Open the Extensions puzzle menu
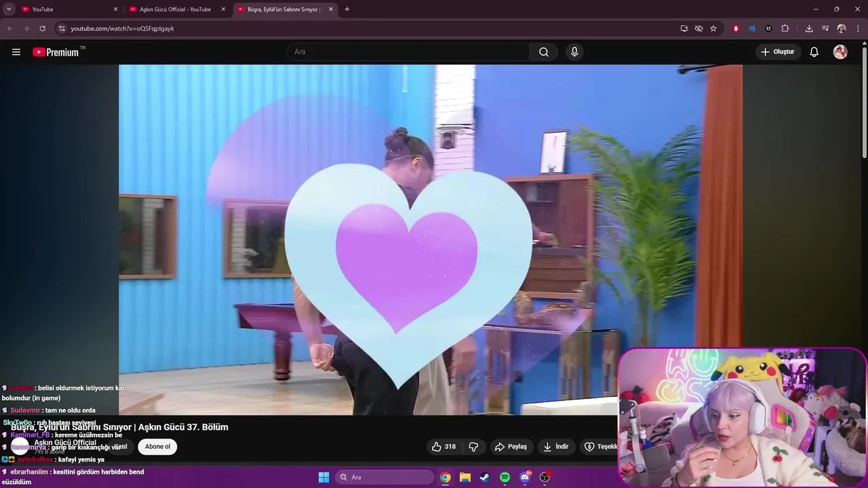 tap(785, 28)
